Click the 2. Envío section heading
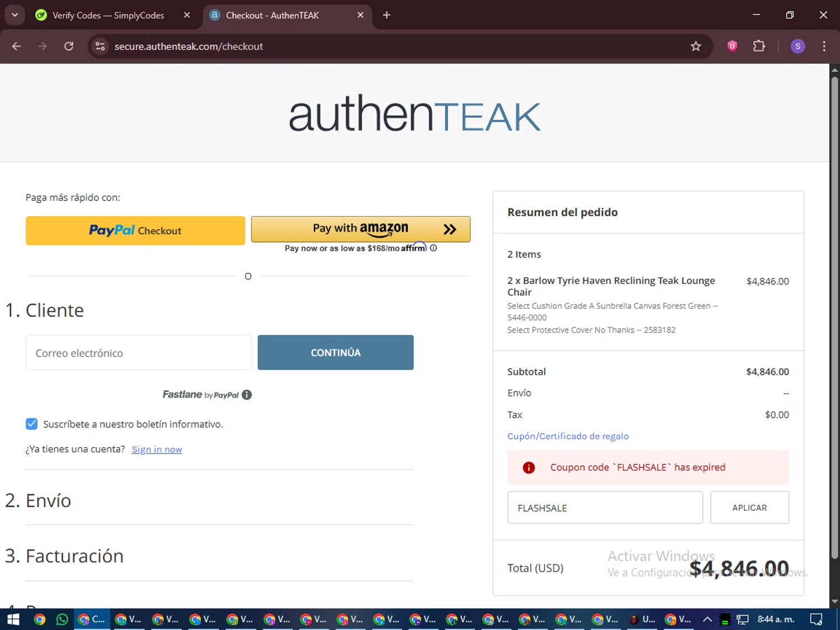This screenshot has height=630, width=840. pyautogui.click(x=38, y=501)
